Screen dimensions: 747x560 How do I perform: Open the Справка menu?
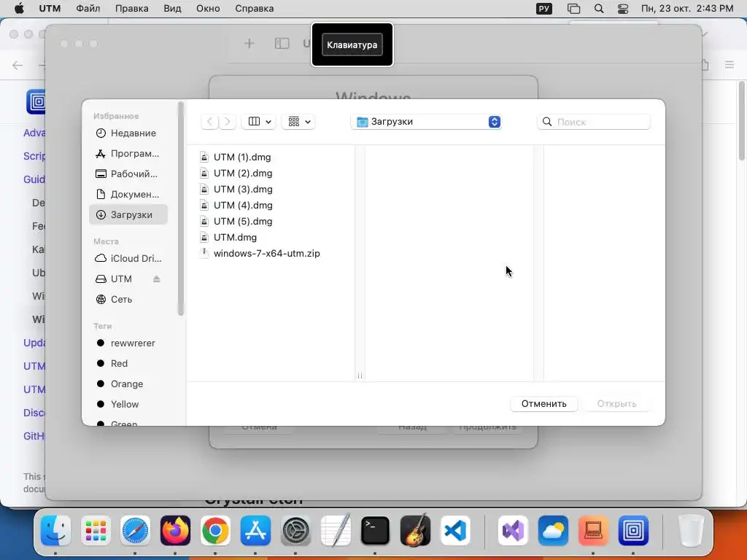point(255,9)
